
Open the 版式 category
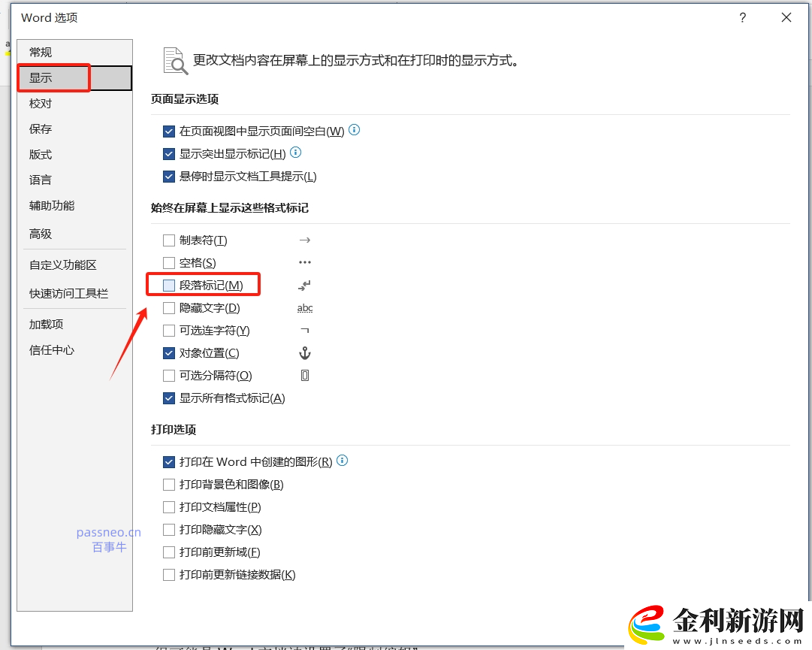click(74, 154)
